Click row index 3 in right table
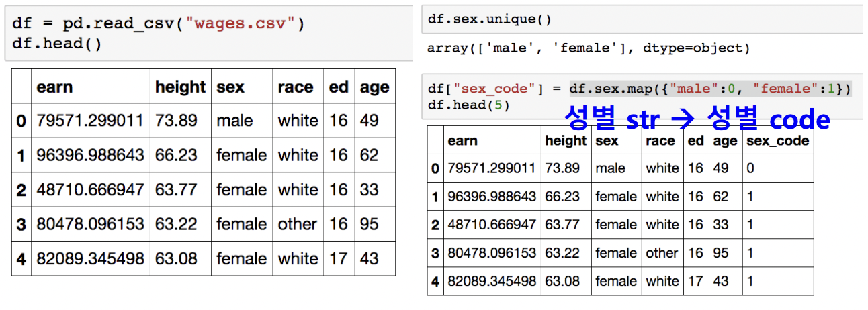 [x=435, y=253]
